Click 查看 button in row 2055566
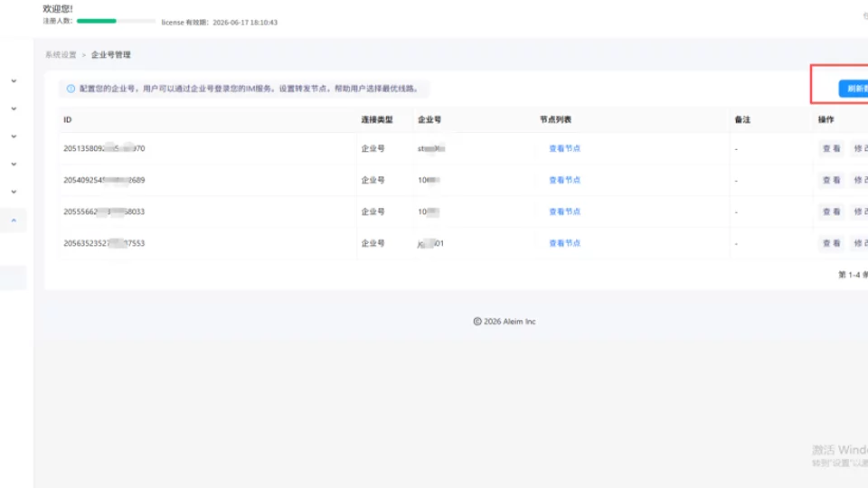The height and width of the screenshot is (488, 868). pos(832,211)
